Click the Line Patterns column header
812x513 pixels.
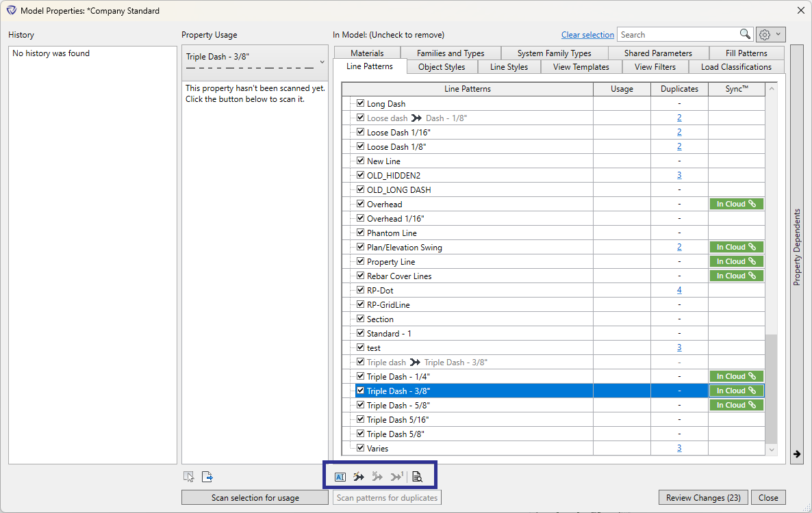pyautogui.click(x=467, y=89)
